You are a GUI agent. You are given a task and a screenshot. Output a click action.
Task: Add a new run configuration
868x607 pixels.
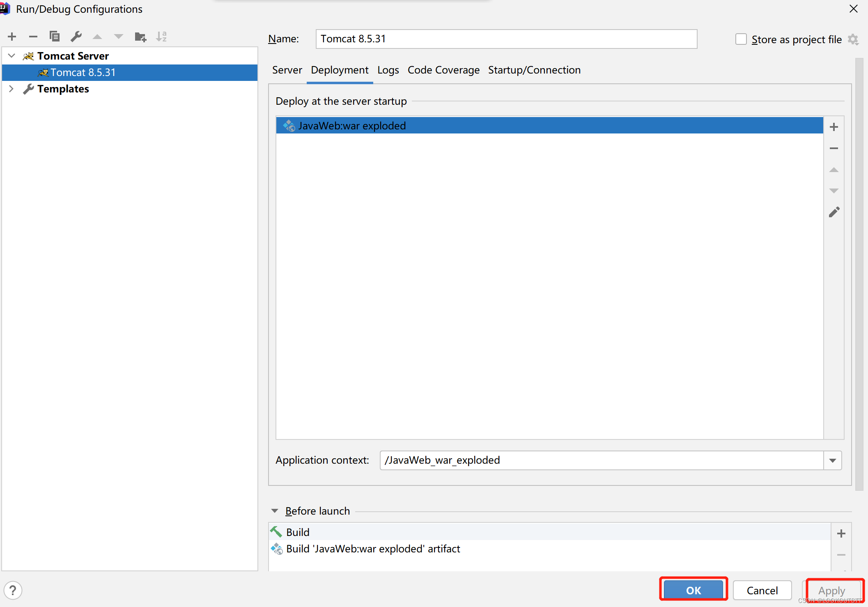tap(12, 37)
